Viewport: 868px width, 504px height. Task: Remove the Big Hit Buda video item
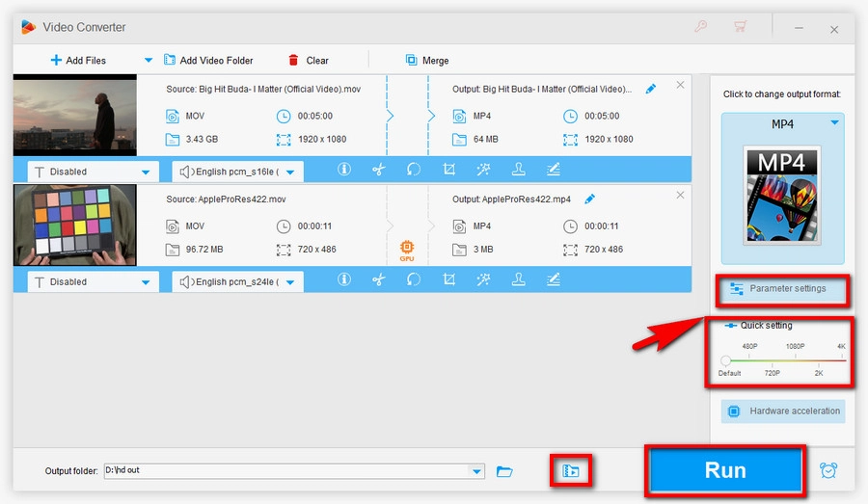[x=680, y=85]
